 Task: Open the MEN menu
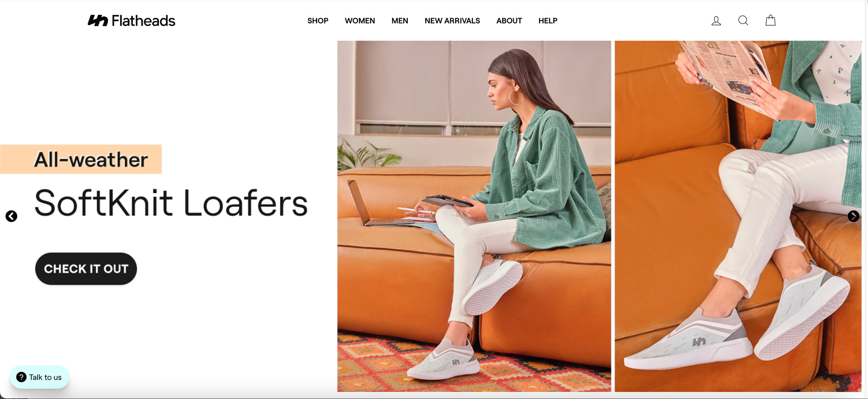point(400,21)
